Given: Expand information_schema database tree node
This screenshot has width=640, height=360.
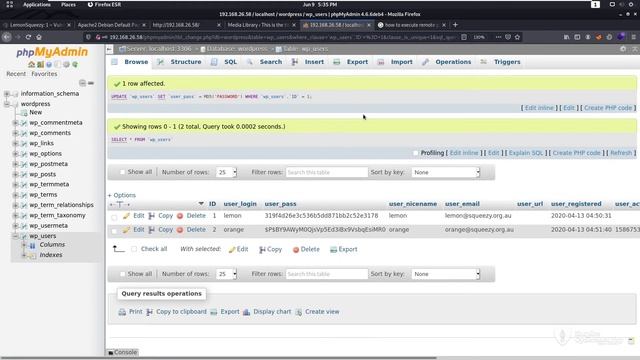Looking at the screenshot, I should (x=7, y=94).
